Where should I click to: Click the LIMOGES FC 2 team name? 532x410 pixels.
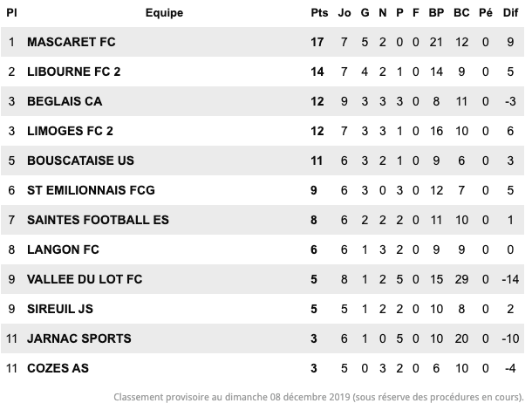(70, 131)
